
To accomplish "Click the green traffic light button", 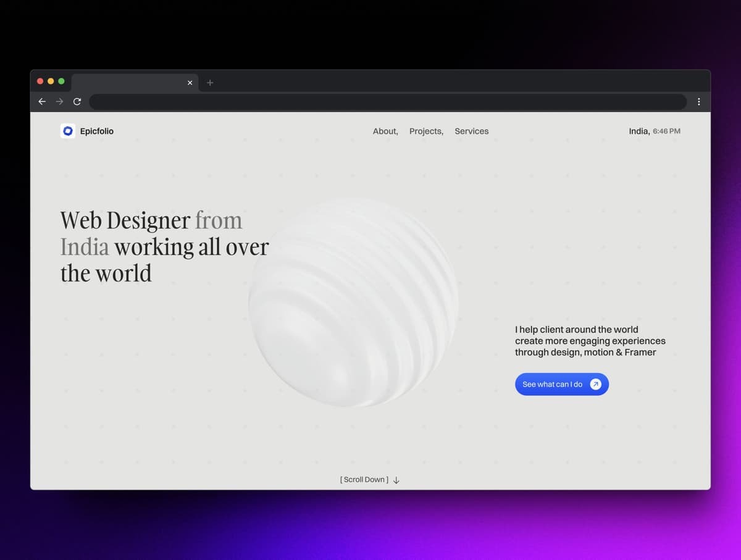I will 61,81.
